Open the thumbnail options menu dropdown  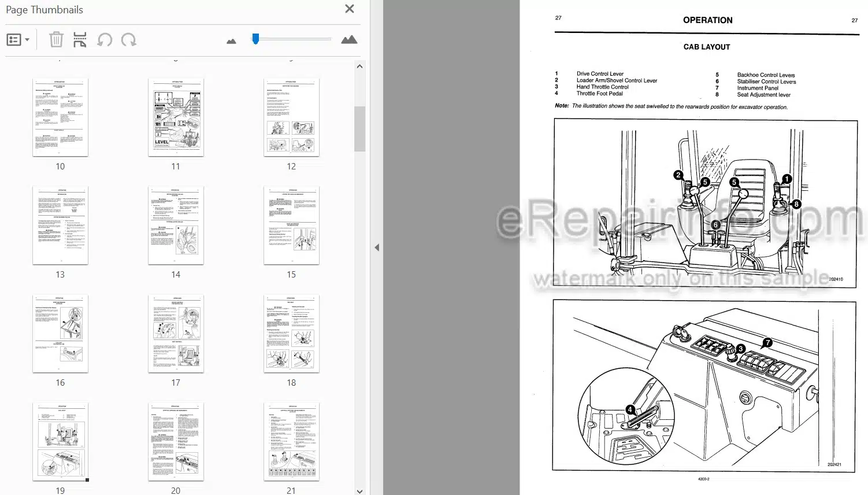tap(18, 40)
